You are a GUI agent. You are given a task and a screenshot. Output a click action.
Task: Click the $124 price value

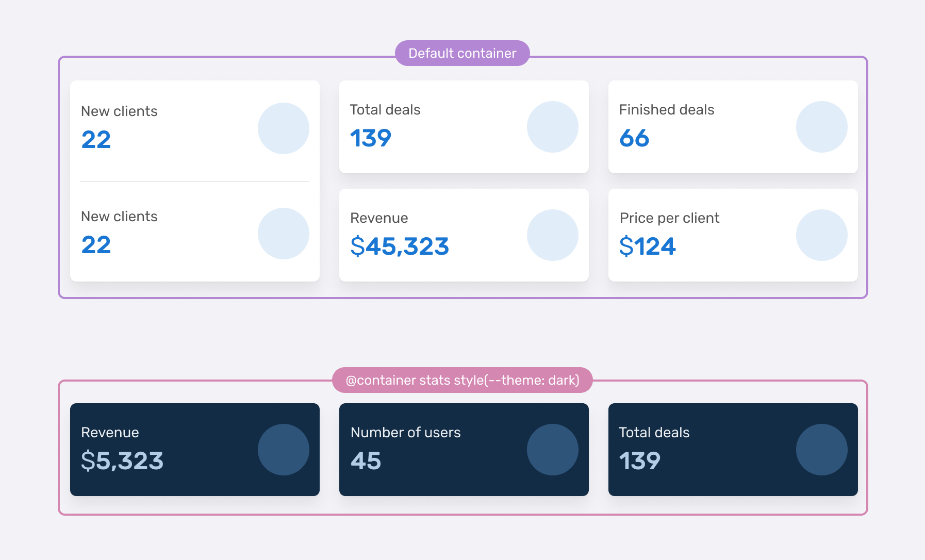[x=647, y=246]
